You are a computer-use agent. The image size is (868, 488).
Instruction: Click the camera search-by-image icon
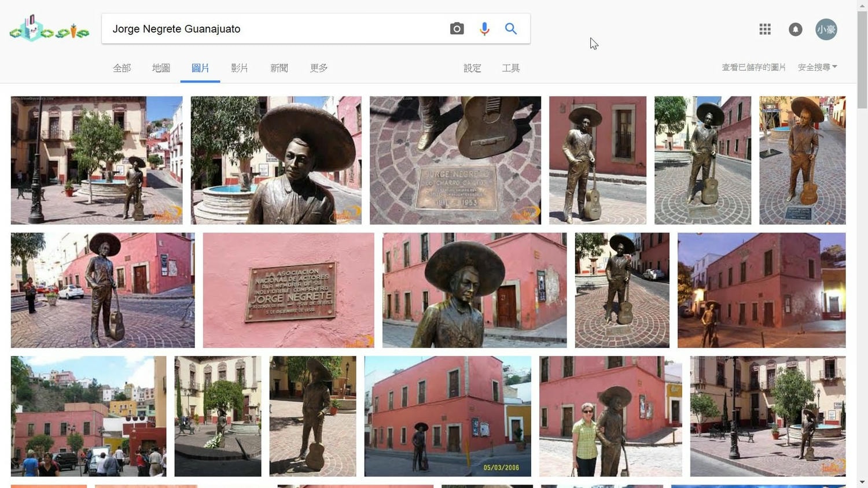(457, 29)
